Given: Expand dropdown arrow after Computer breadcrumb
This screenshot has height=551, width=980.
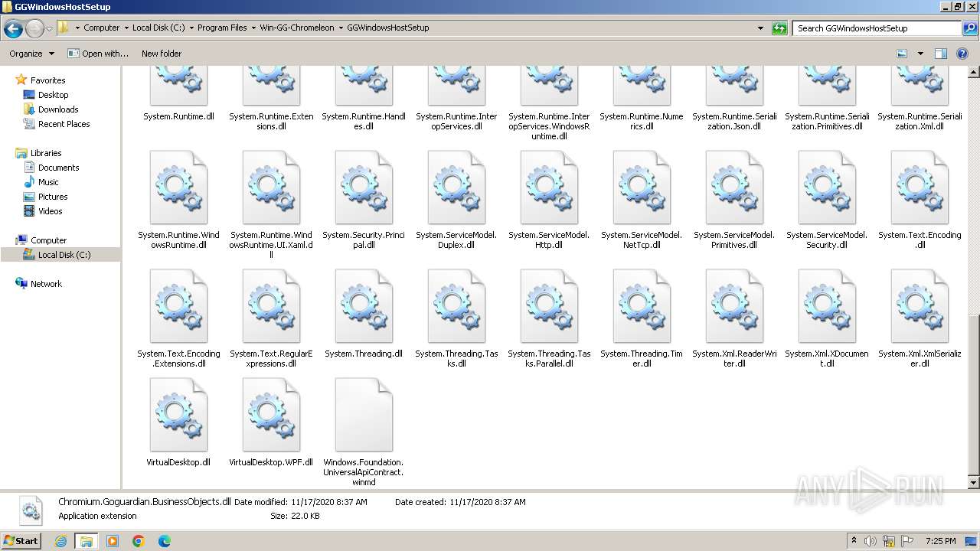Looking at the screenshot, I should (126, 28).
